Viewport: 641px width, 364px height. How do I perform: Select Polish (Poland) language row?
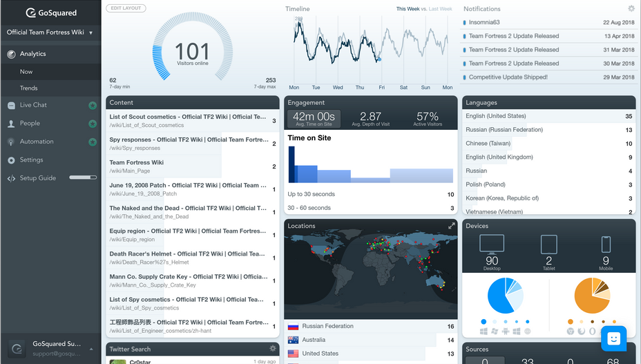click(548, 184)
